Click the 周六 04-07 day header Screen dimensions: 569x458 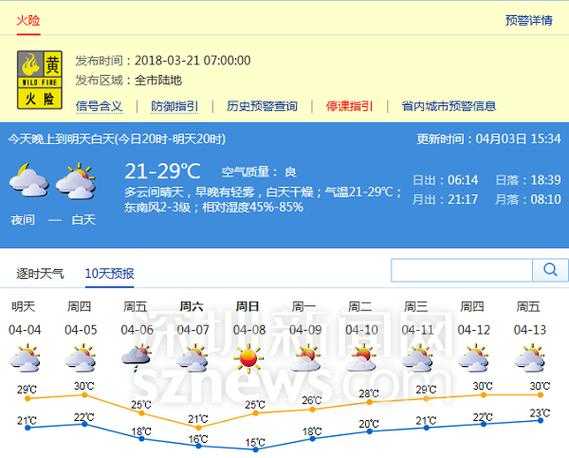point(193,318)
